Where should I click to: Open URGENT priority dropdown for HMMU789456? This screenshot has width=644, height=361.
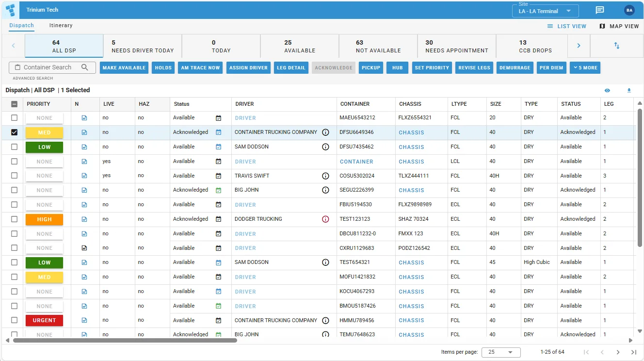point(44,320)
